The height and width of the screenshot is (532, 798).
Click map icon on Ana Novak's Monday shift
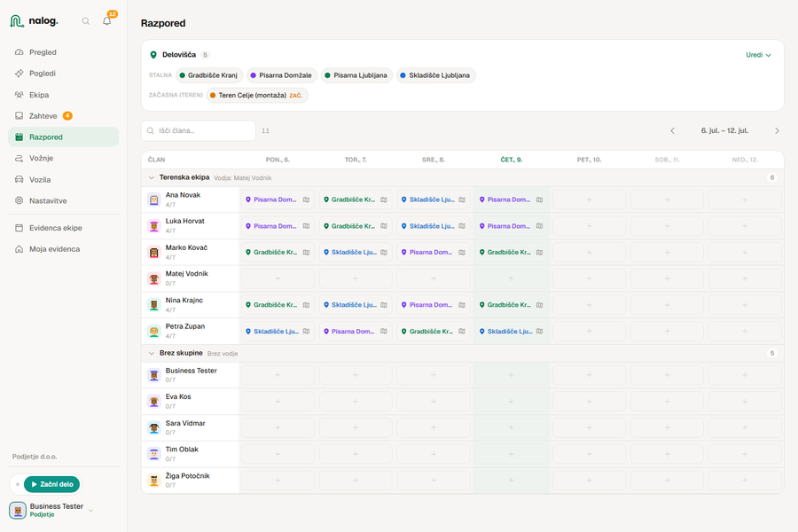(x=307, y=199)
